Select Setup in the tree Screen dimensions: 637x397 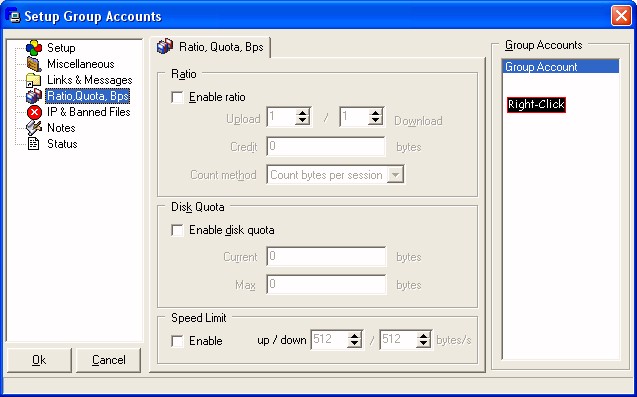(x=61, y=48)
